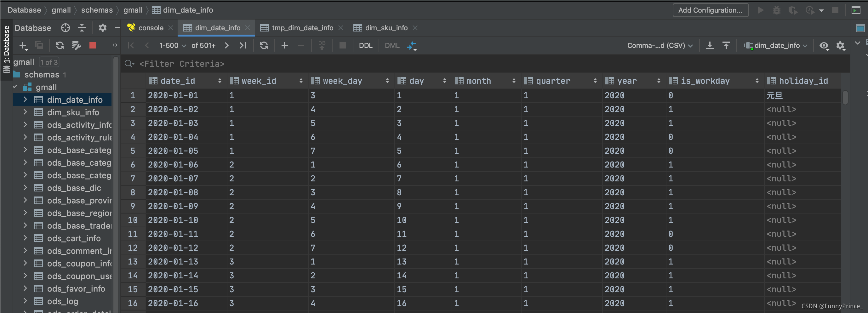
Task: Expand the ods_favor_info table node
Action: [x=25, y=288]
